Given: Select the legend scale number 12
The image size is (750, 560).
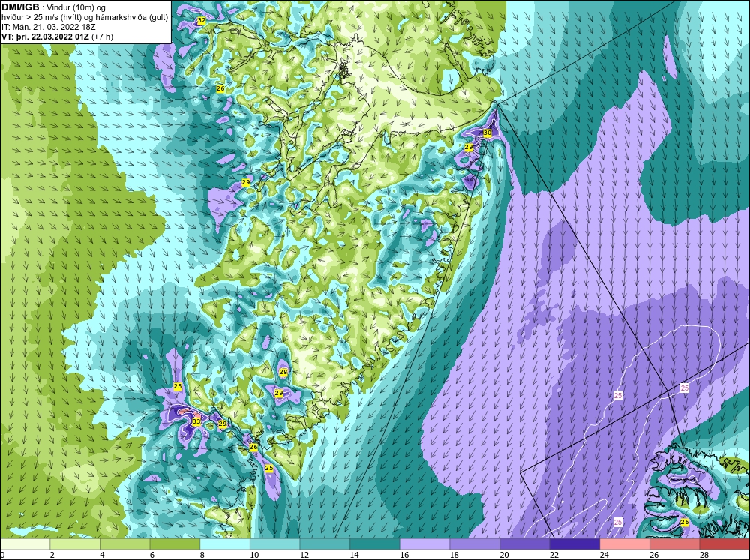Looking at the screenshot, I should point(304,555).
